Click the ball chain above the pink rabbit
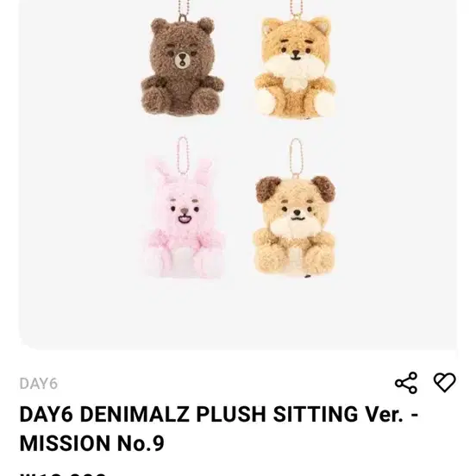Viewport: 476px width, 476px height. (183, 155)
